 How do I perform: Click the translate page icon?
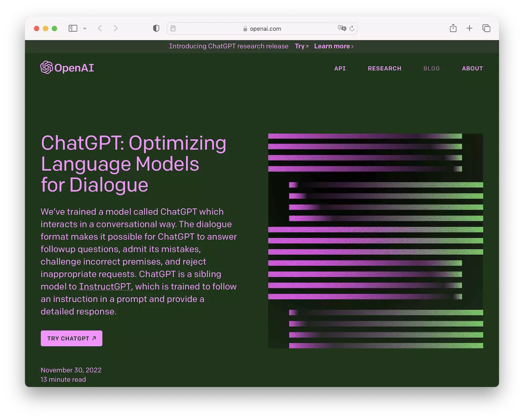pyautogui.click(x=342, y=28)
